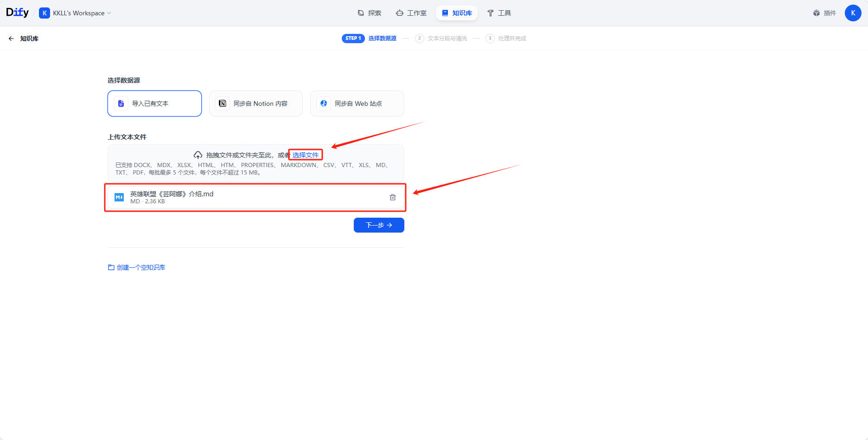Click the file size text MD · 2.36 KB
Viewport: 868px width, 440px height.
click(x=147, y=201)
